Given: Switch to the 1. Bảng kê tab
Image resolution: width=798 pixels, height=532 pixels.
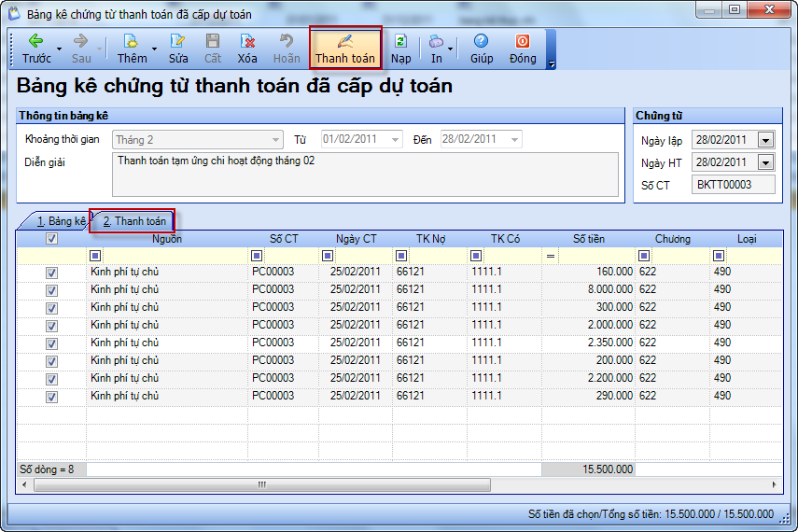Looking at the screenshot, I should [x=60, y=221].
